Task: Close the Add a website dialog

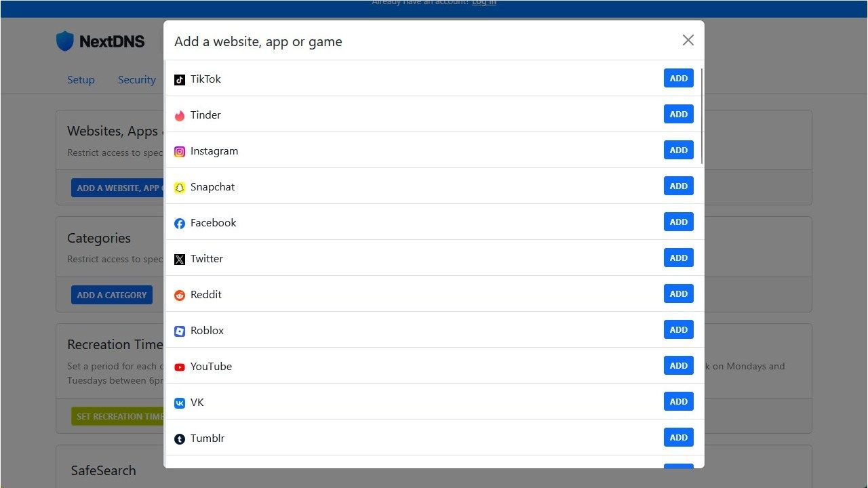Action: [x=688, y=41]
